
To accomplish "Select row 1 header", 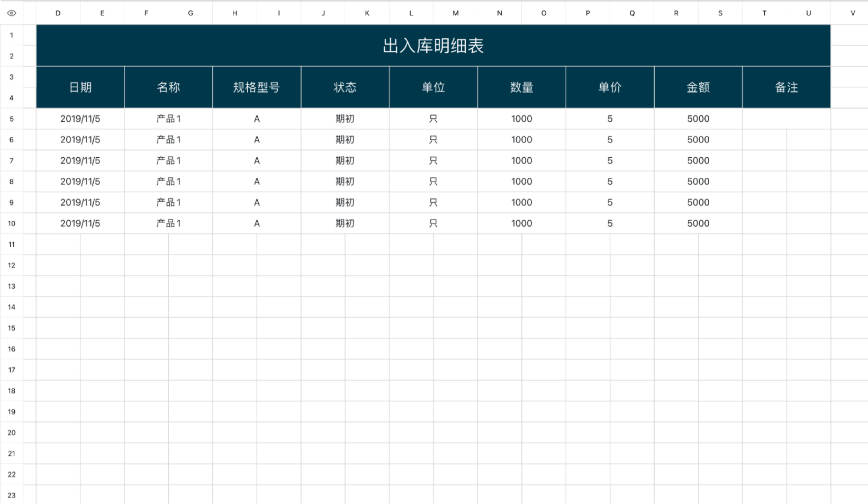I will [12, 35].
